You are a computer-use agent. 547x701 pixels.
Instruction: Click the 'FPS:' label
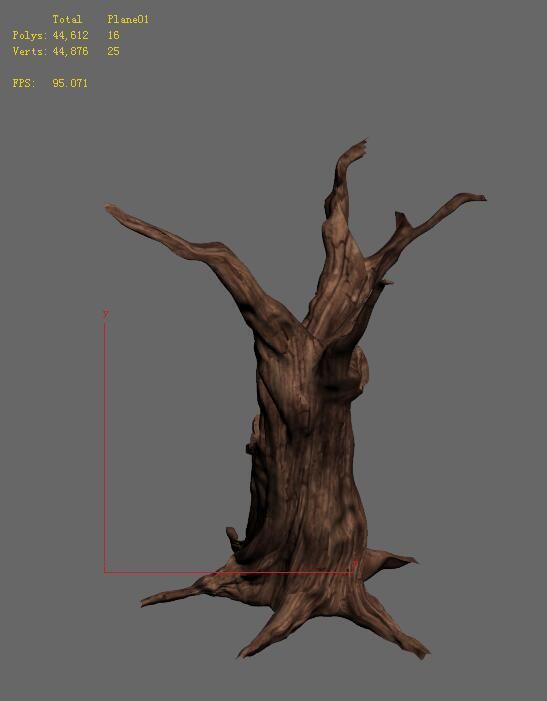pos(24,83)
